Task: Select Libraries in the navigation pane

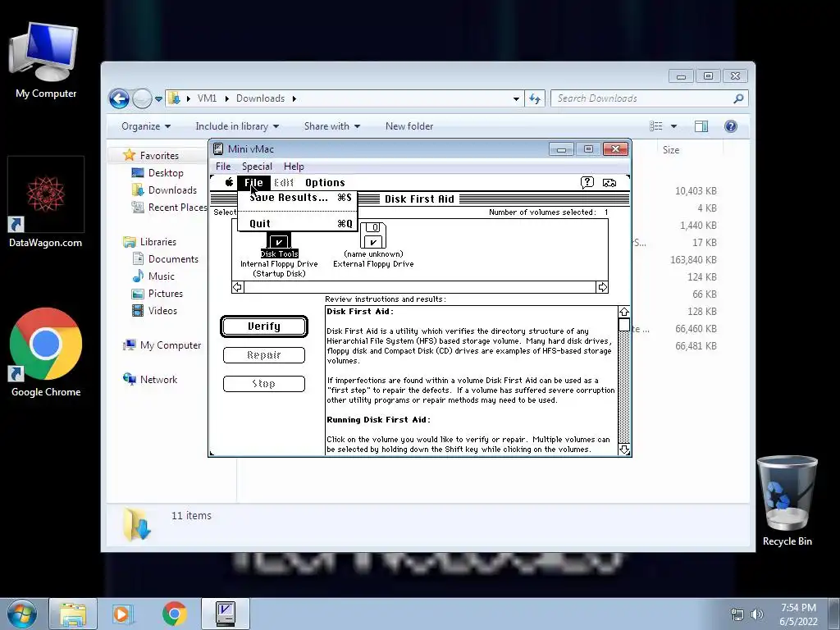Action: (x=158, y=242)
